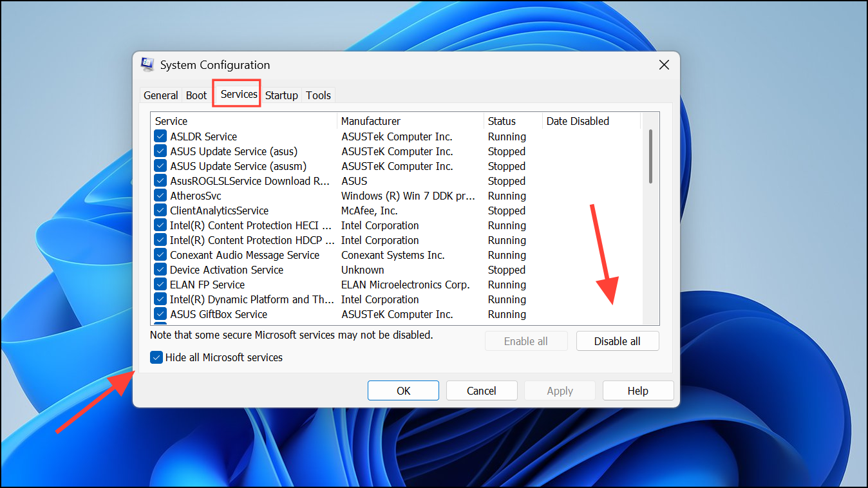Disable ASUS Update Service (asus) checkbox
The image size is (868, 488).
click(x=160, y=151)
